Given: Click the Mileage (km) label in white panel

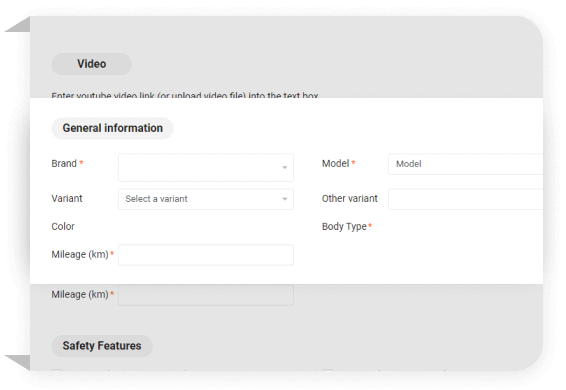Looking at the screenshot, I should click(x=80, y=255).
